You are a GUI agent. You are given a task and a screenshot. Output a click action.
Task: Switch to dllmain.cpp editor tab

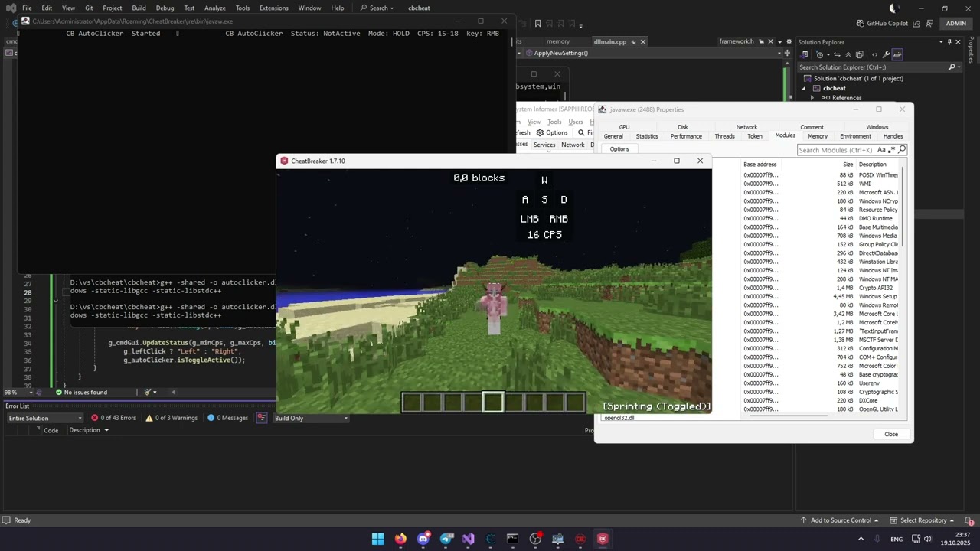pyautogui.click(x=610, y=41)
